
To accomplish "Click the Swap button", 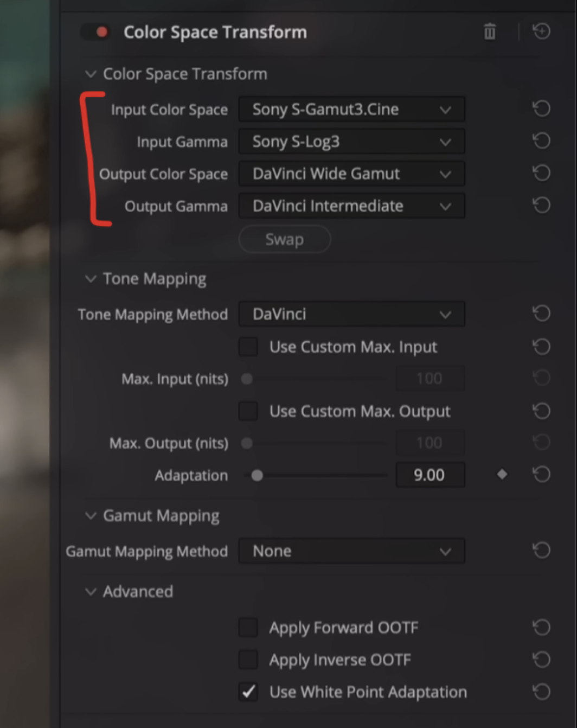I will [x=285, y=239].
